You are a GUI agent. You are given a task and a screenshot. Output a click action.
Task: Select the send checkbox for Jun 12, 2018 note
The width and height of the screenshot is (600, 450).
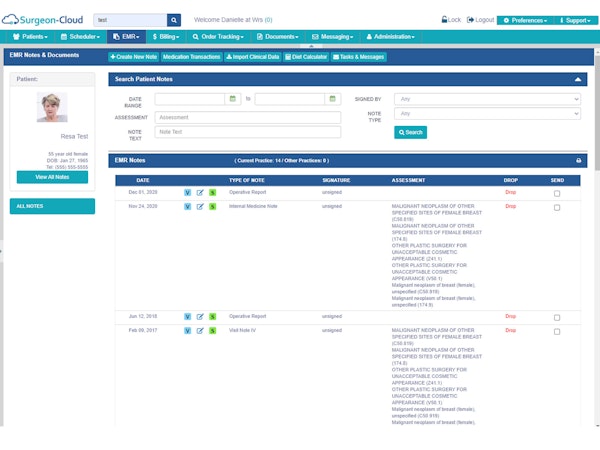click(x=557, y=318)
